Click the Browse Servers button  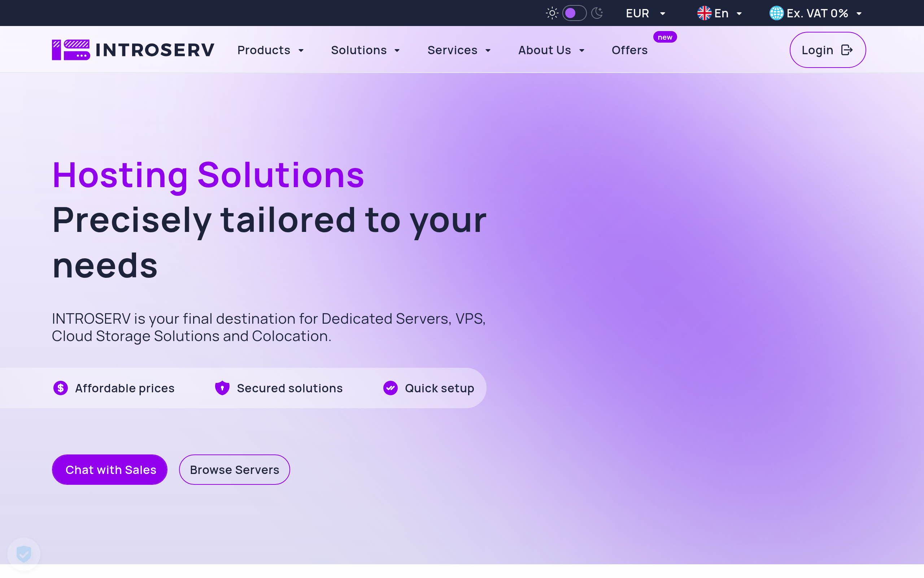[x=235, y=469]
